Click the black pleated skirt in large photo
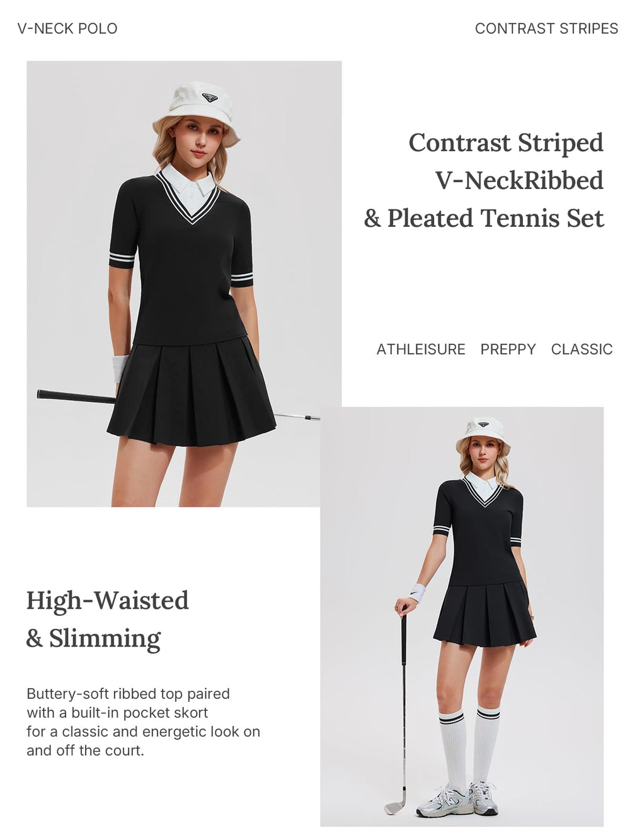 pos(192,391)
